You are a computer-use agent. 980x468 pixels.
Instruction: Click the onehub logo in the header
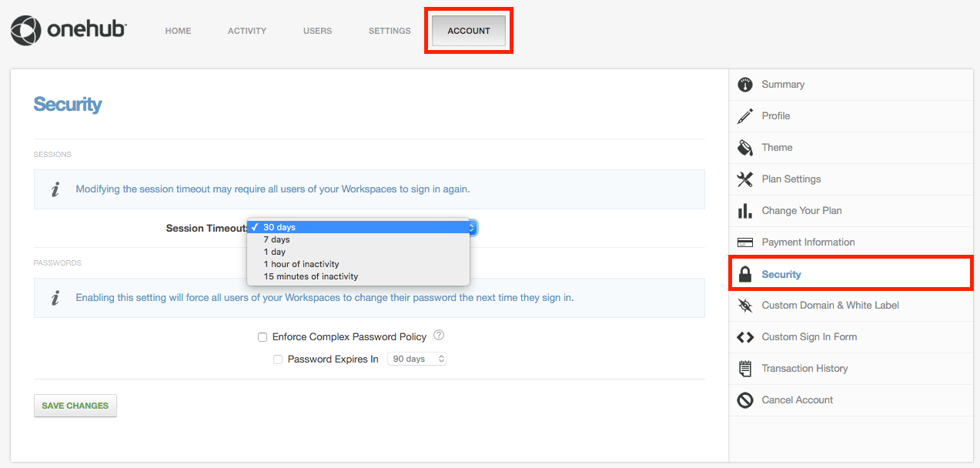[68, 29]
